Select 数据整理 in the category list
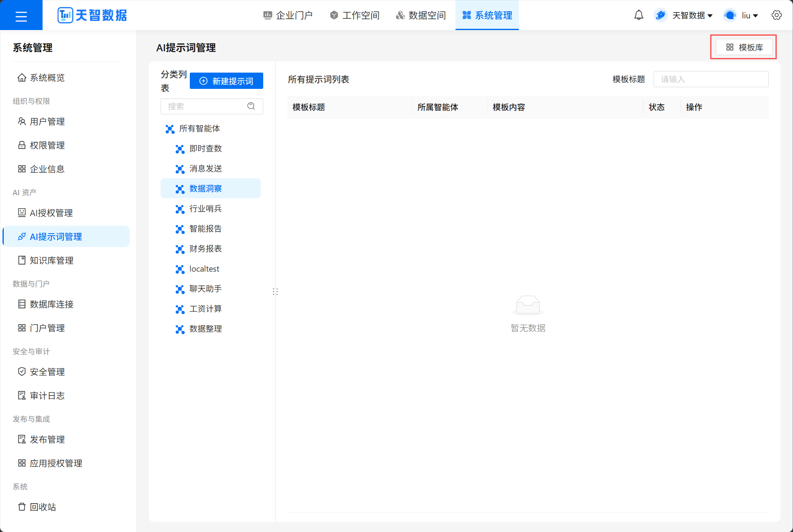 click(x=211, y=329)
